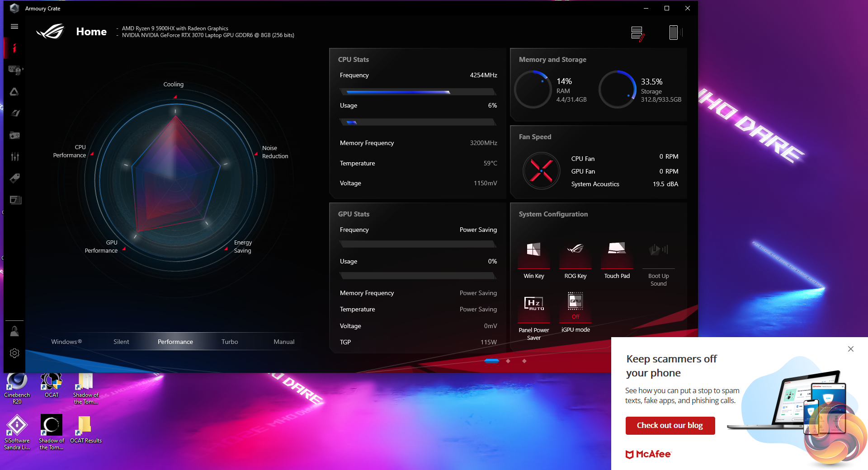Select the Turbo operating mode

pos(230,342)
